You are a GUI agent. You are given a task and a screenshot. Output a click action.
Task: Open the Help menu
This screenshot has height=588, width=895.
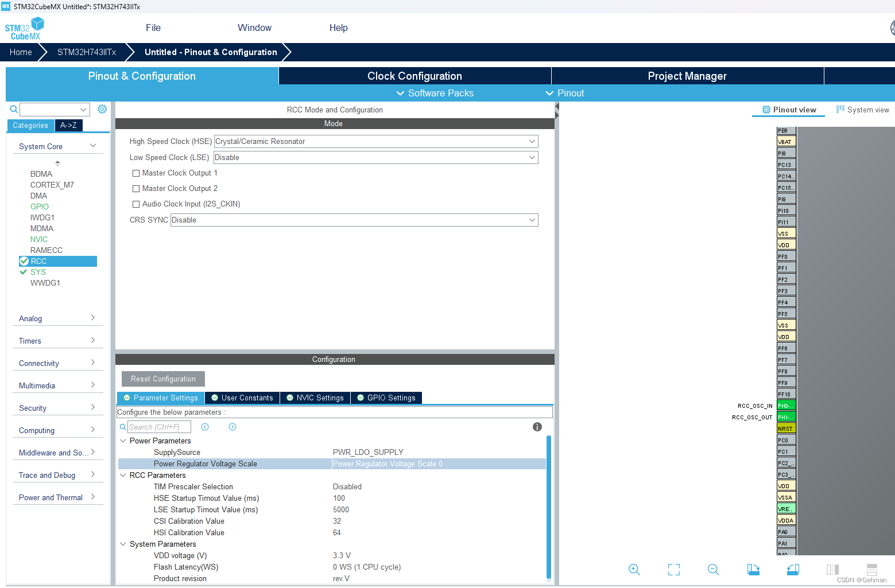338,28
